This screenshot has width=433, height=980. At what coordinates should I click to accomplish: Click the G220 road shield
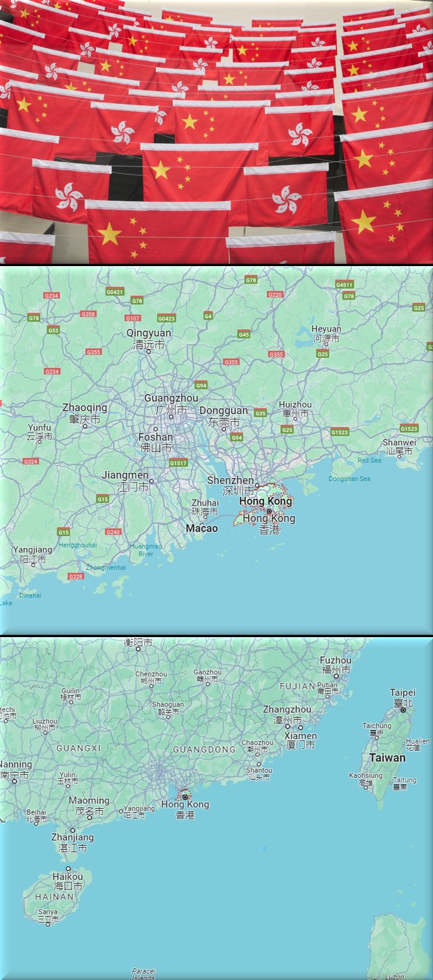(x=275, y=295)
